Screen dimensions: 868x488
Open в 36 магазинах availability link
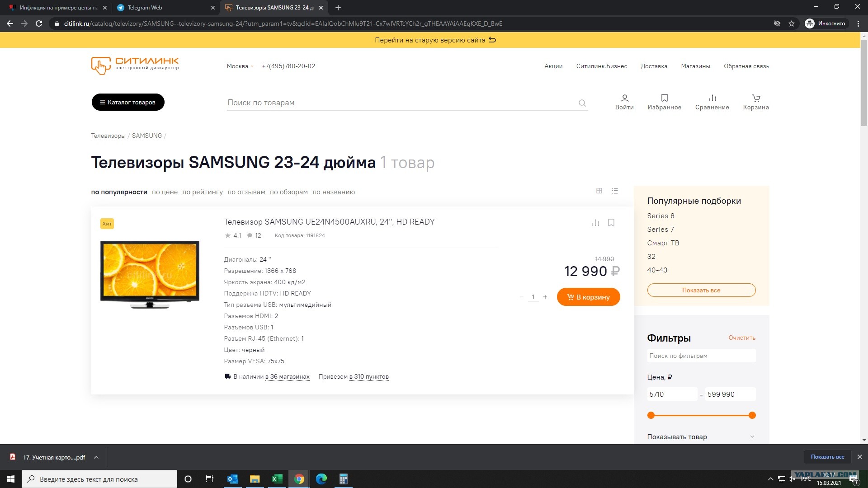point(288,377)
